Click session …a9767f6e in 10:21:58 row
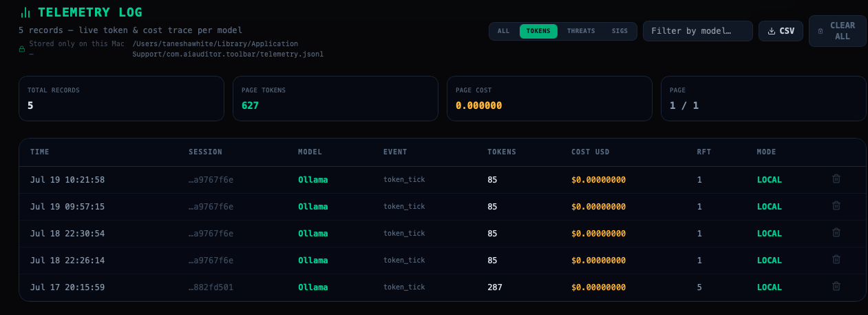868x315 pixels. (x=211, y=179)
